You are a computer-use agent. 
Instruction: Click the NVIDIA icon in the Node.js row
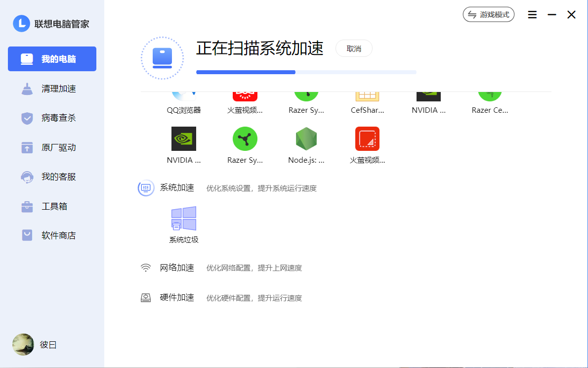point(184,138)
